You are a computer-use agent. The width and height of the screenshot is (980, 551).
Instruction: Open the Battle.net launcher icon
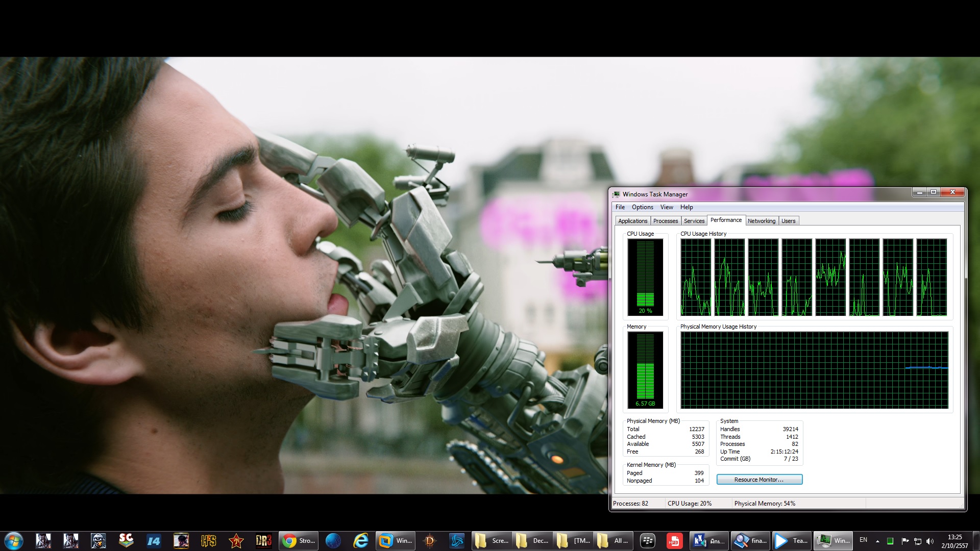point(457,541)
